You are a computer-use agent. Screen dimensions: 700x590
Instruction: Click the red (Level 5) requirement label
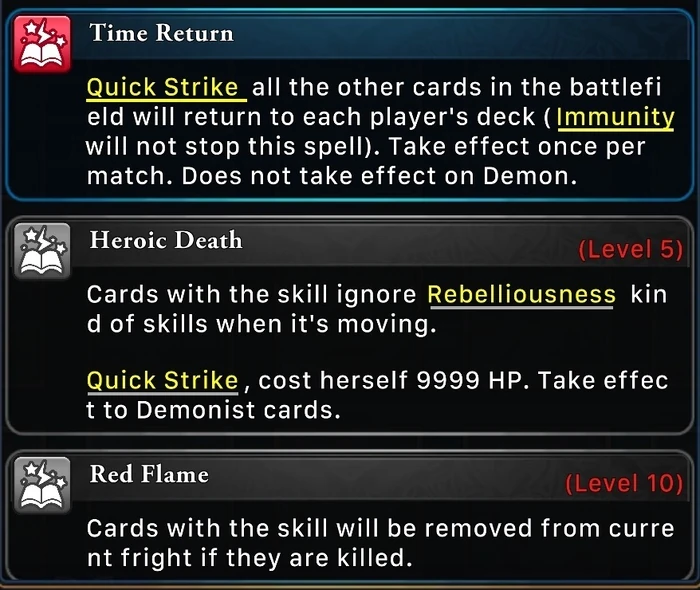click(630, 250)
